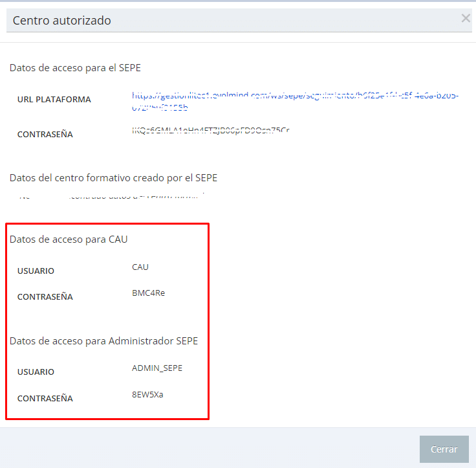Click the USUARIO label in the CAU section
This screenshot has width=476, height=468.
(36, 271)
